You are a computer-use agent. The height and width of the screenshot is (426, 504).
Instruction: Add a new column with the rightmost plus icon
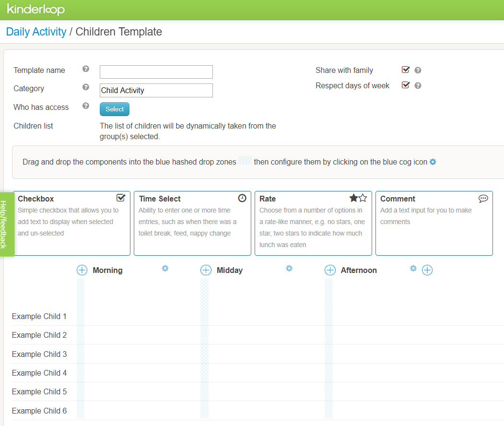(x=427, y=270)
